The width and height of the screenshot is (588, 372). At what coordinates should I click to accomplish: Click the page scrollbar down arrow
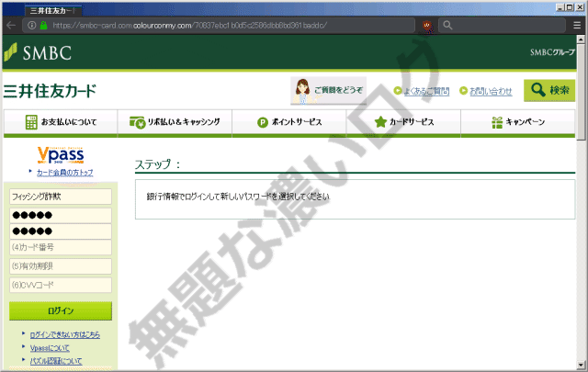click(581, 365)
